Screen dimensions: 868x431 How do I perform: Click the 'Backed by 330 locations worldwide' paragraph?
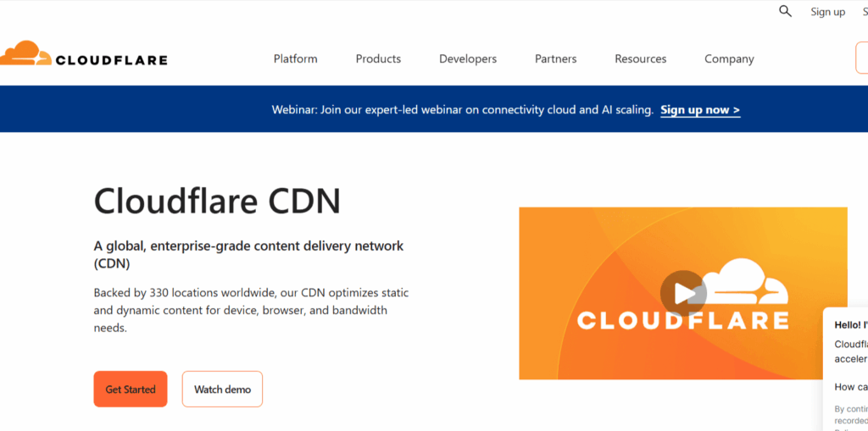click(x=251, y=310)
